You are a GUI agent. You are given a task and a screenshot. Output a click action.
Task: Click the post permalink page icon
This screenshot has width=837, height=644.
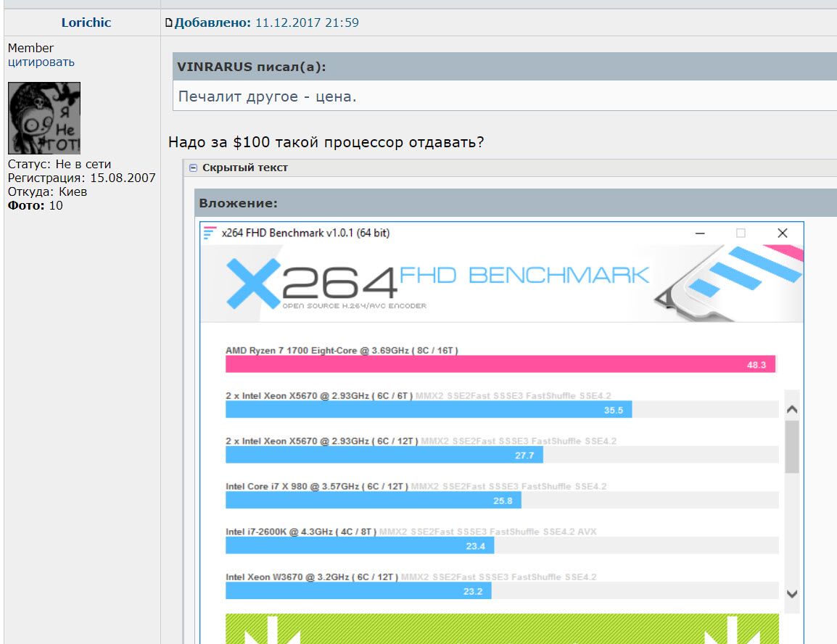coord(169,22)
